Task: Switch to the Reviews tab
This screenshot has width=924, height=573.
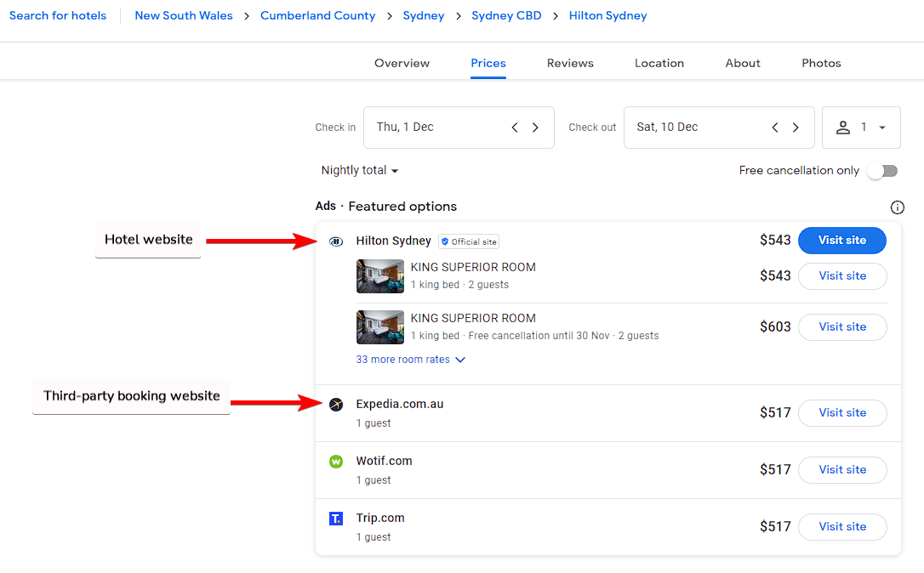Action: [570, 63]
